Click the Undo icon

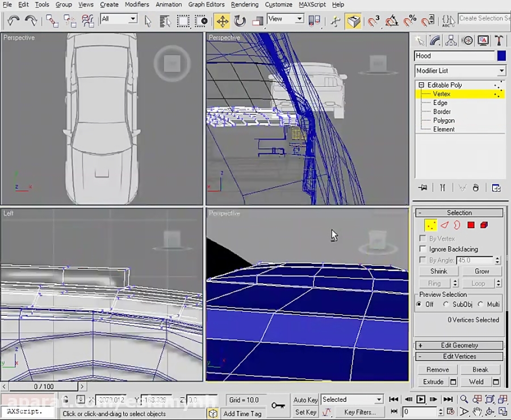(14, 20)
